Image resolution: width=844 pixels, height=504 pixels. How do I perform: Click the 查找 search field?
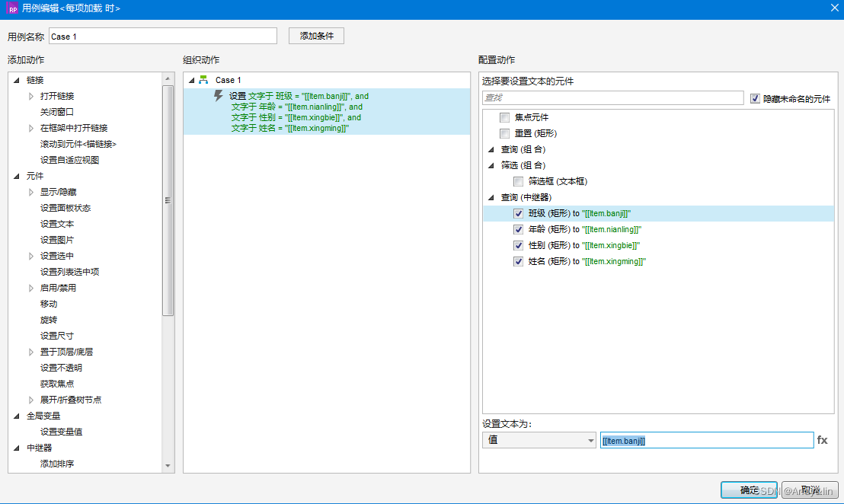(x=612, y=97)
